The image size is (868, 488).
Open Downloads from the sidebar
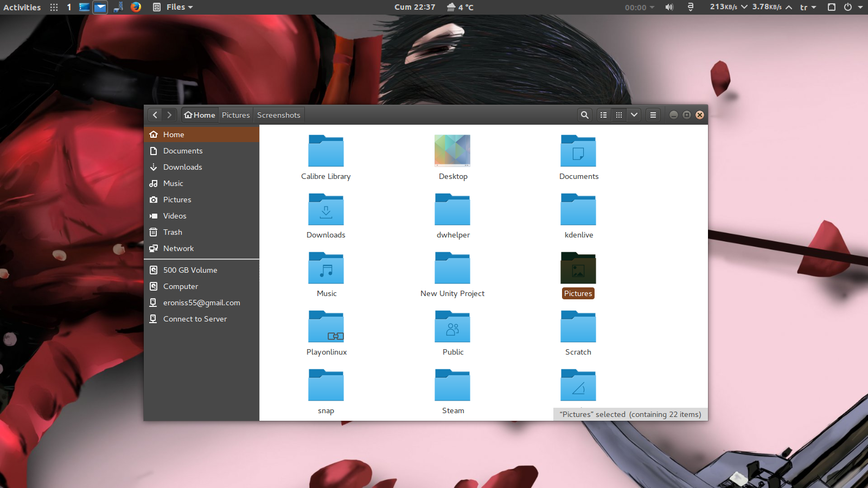201,167
